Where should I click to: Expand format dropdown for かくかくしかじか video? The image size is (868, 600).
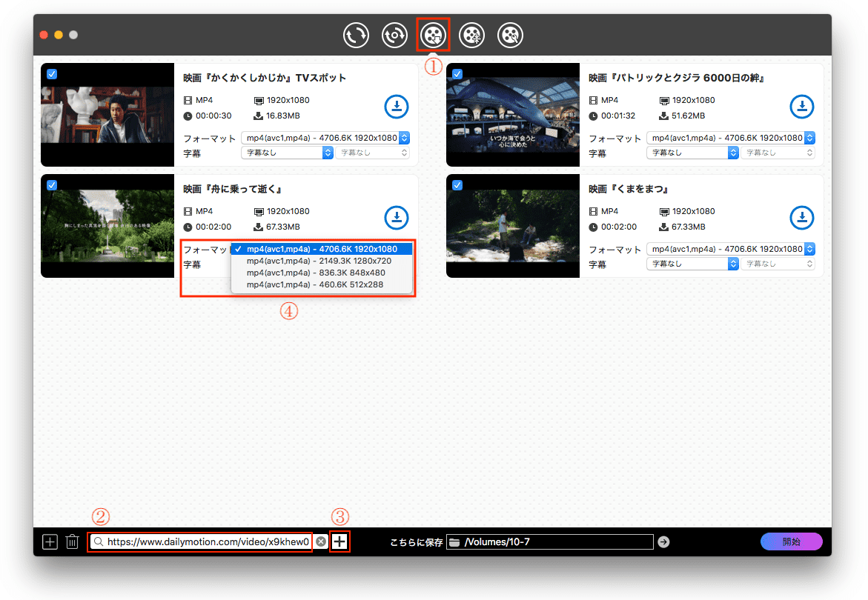pyautogui.click(x=326, y=138)
